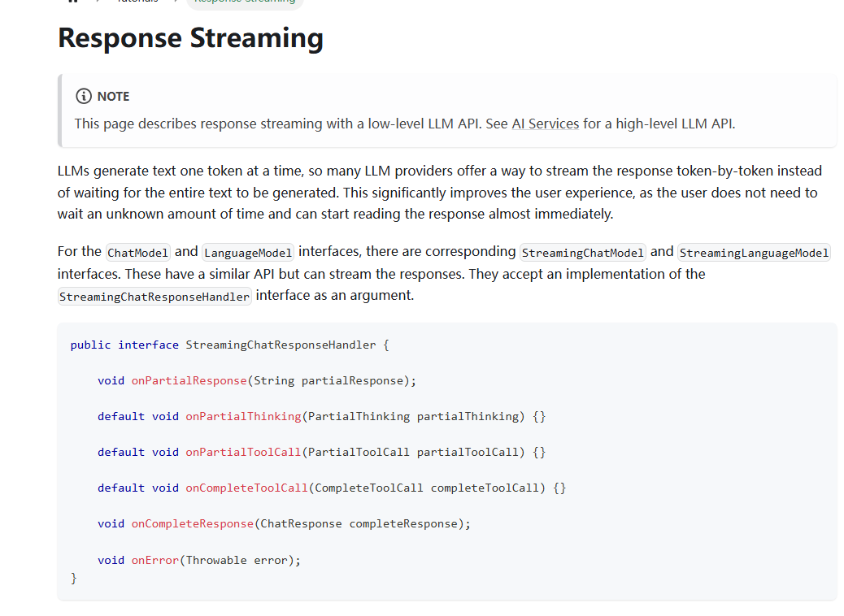Click the Response Streaming breadcrumb pill
This screenshot has height=616, width=844.
click(x=245, y=2)
